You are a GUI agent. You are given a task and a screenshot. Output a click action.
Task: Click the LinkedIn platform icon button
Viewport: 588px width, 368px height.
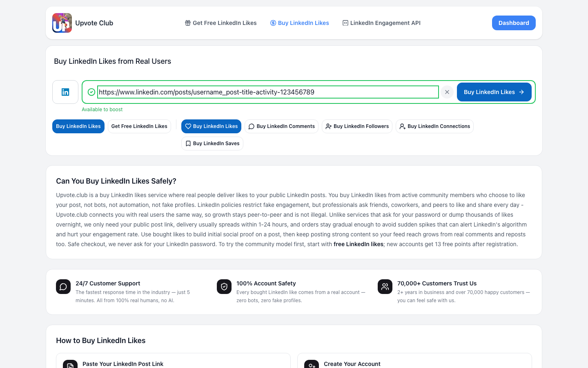(x=65, y=92)
